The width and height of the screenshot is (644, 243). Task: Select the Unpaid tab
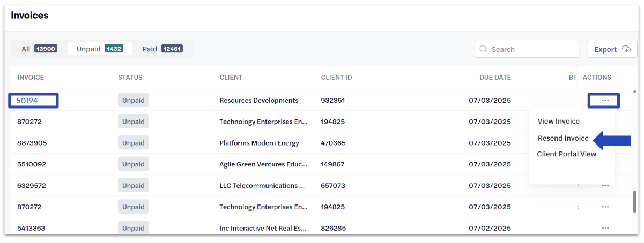(100, 49)
